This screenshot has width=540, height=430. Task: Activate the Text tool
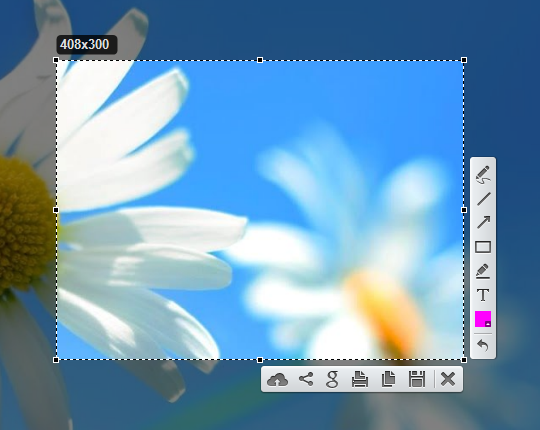[x=483, y=295]
